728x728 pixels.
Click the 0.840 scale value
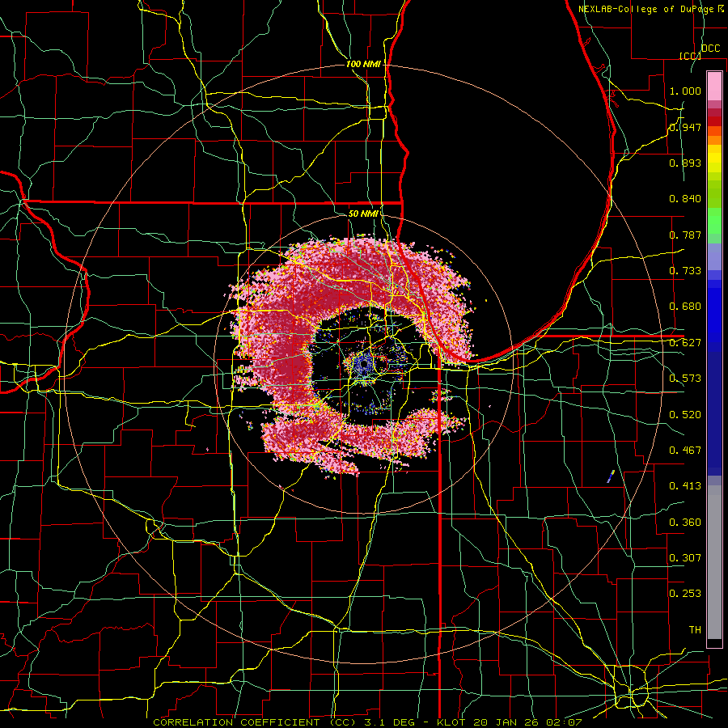pyautogui.click(x=685, y=199)
